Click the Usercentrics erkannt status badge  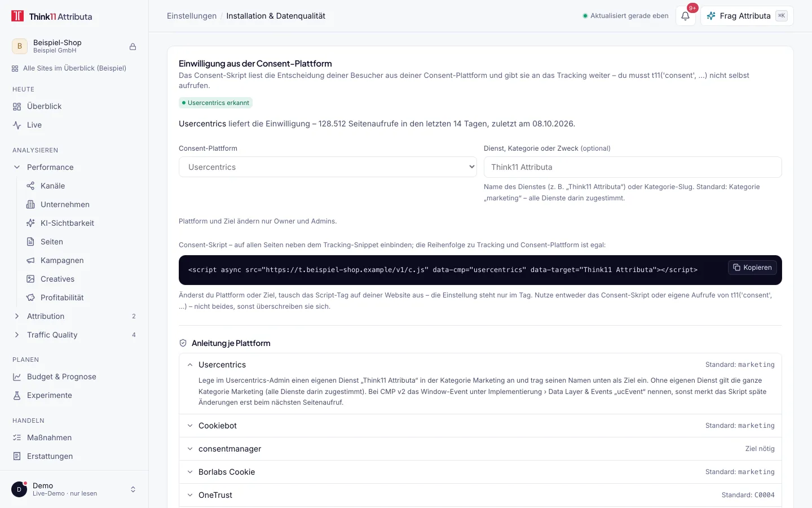tap(215, 103)
